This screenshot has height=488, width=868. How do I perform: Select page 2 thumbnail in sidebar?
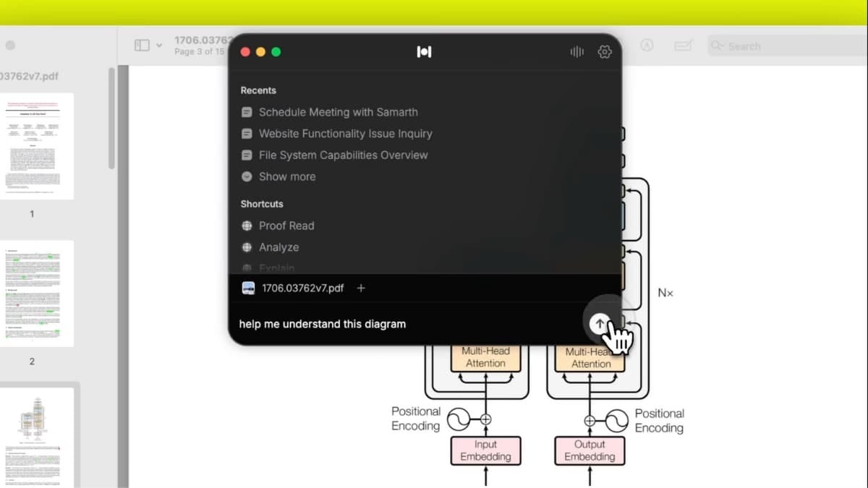pos(37,294)
